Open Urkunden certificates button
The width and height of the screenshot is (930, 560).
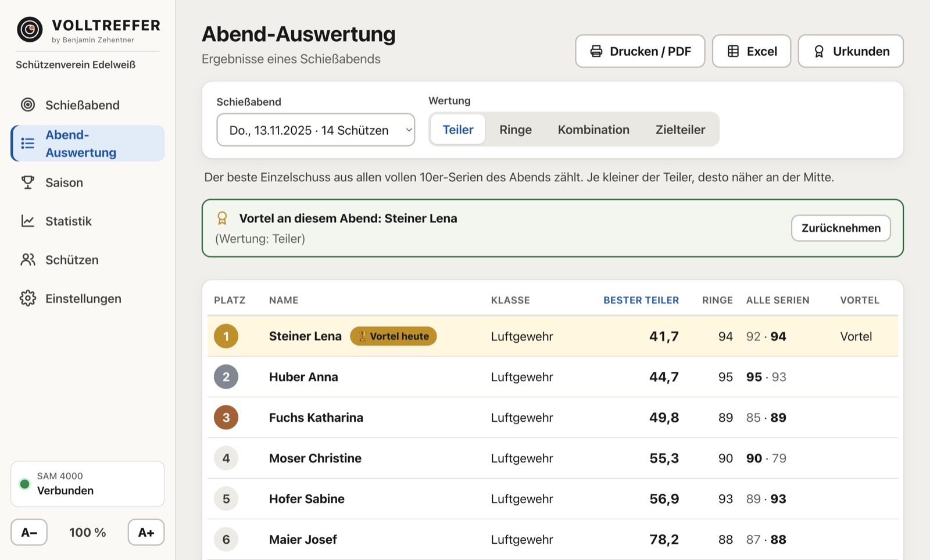851,51
